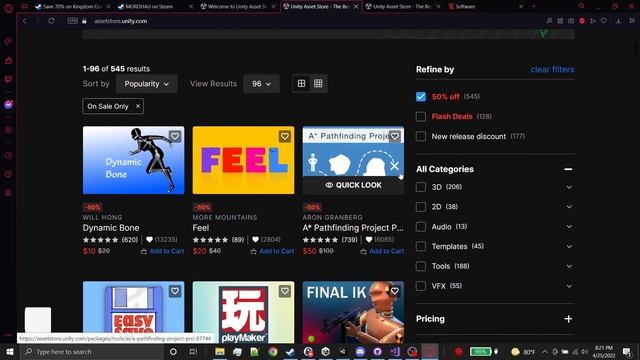Check the VFX category box
640x360 pixels.
421,286
